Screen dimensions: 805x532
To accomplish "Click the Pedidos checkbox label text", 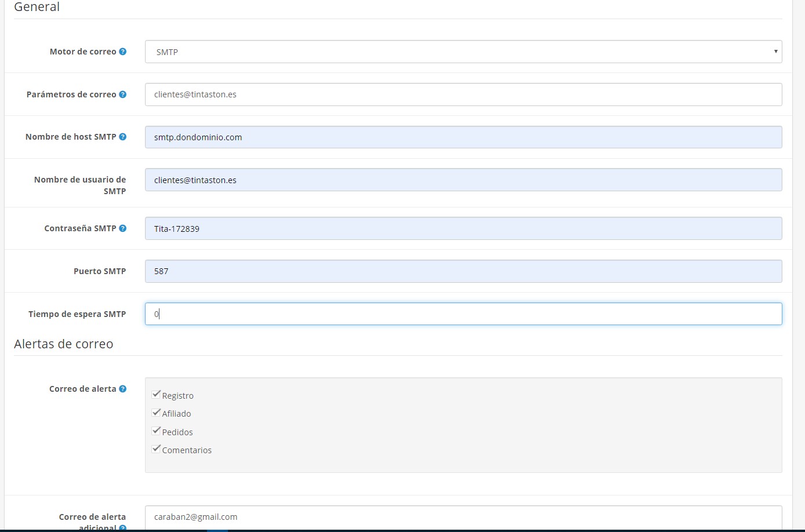I will click(177, 432).
